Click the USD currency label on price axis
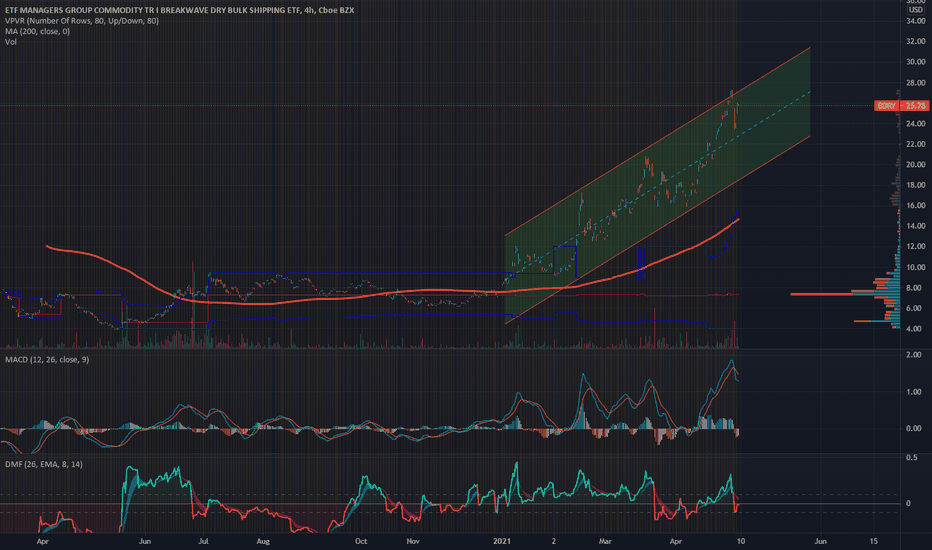This screenshot has width=932, height=550. [x=916, y=10]
